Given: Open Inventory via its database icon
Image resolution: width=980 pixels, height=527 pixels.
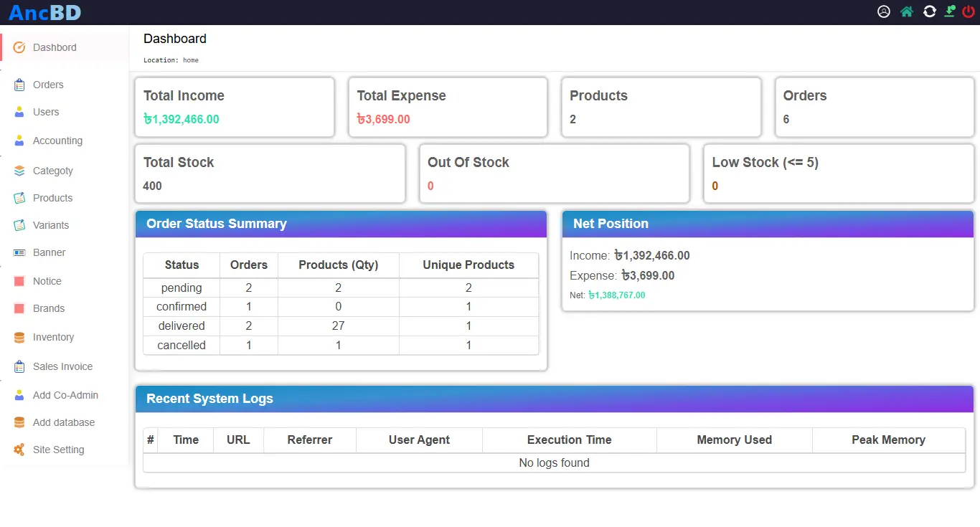Looking at the screenshot, I should point(19,337).
